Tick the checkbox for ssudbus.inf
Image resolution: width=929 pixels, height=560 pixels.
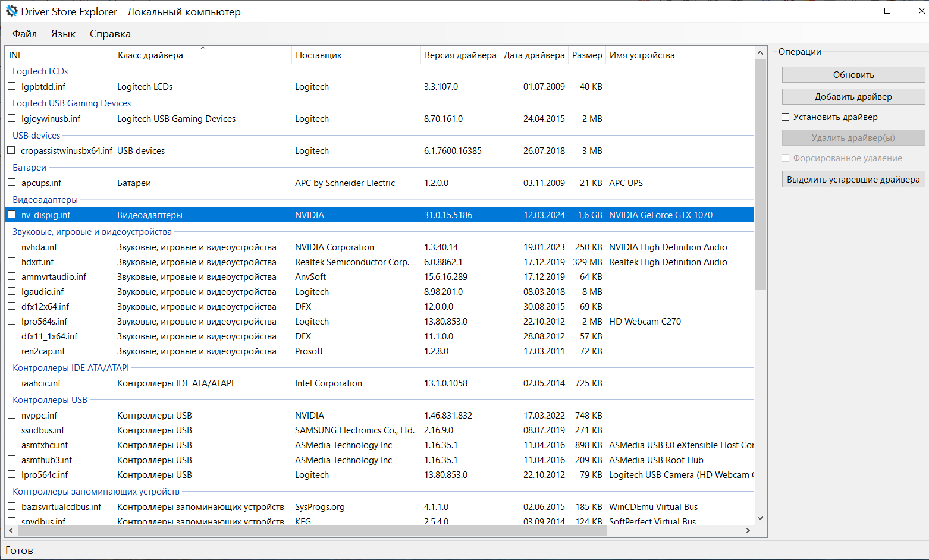(12, 430)
